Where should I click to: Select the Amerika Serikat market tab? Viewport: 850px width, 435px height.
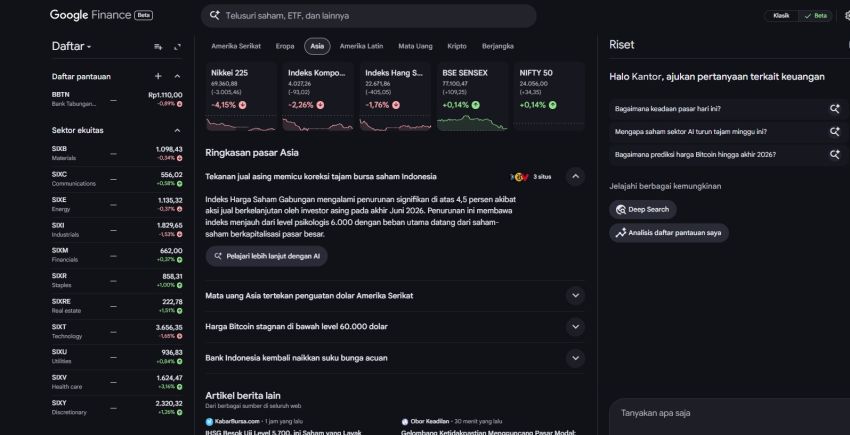[236, 46]
